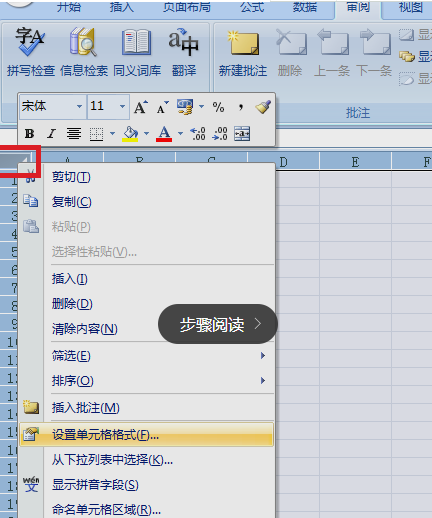This screenshot has width=432, height=518.
Task: Toggle center alignment in mini toolbar
Action: click(x=74, y=134)
